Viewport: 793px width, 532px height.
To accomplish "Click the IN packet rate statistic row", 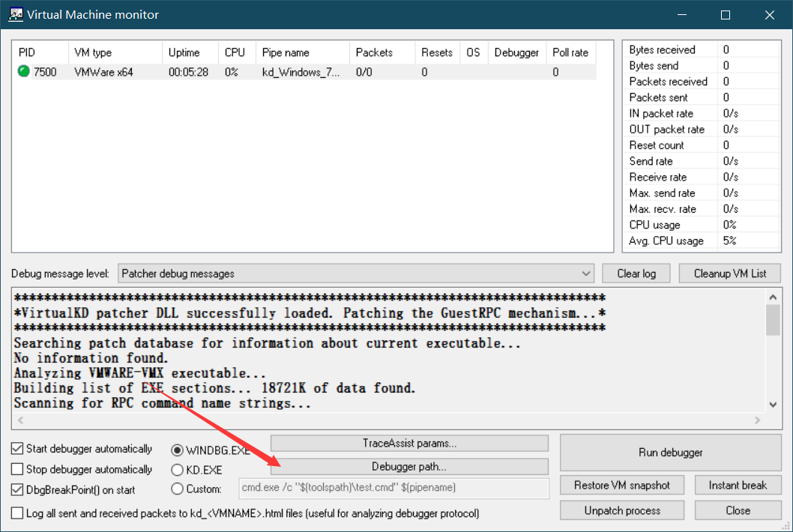I will click(701, 113).
